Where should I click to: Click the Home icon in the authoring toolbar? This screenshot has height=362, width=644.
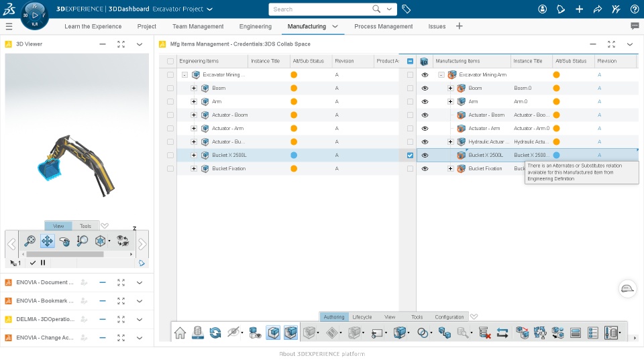(180, 333)
